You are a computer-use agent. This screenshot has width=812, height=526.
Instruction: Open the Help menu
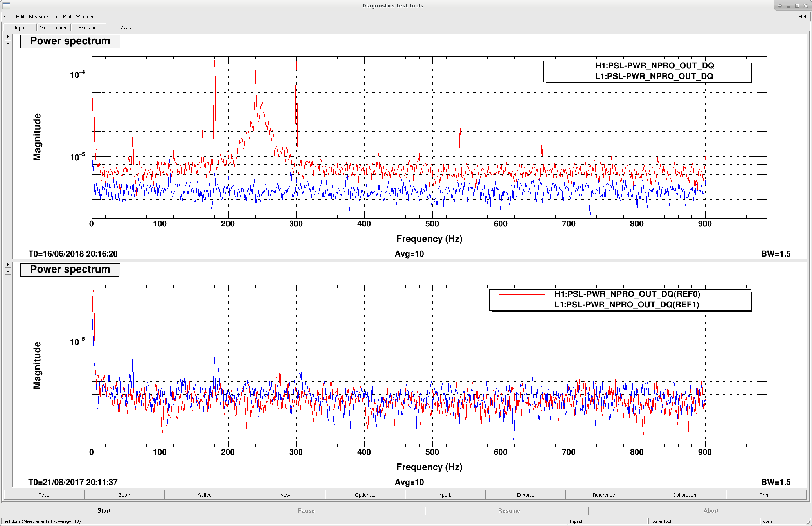pyautogui.click(x=803, y=17)
